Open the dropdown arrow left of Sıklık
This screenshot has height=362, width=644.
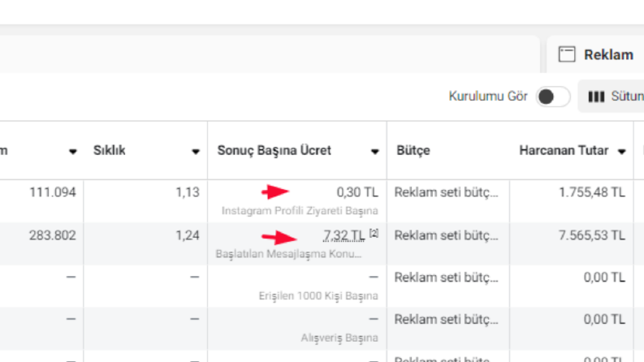73,152
